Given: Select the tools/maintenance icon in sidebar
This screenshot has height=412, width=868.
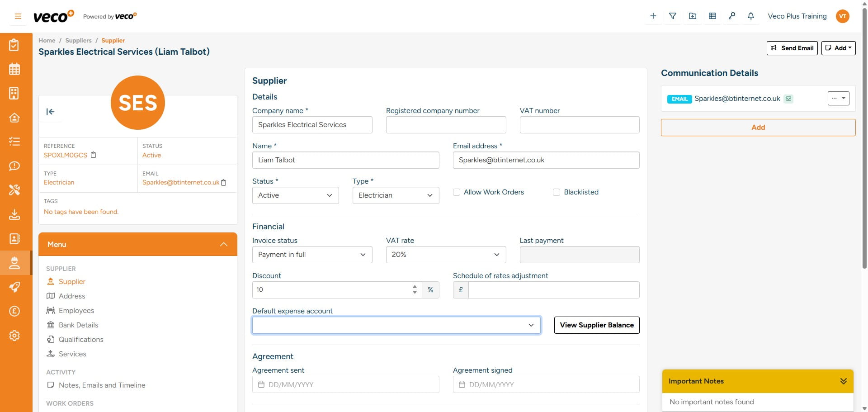Looking at the screenshot, I should click(14, 190).
